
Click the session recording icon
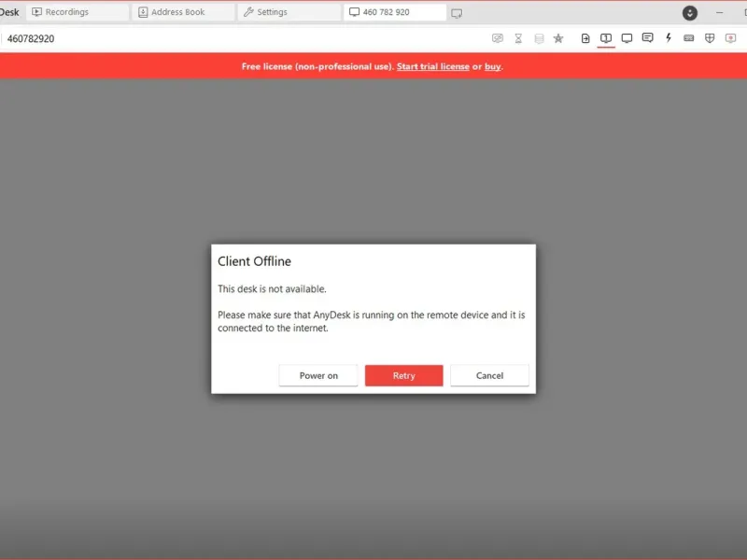point(730,38)
